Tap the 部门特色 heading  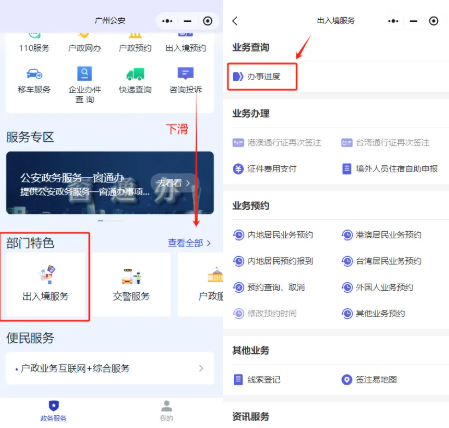tap(30, 243)
